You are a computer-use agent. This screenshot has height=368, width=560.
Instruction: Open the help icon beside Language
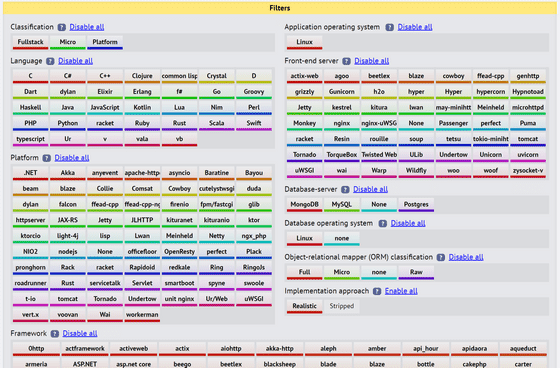[50, 61]
